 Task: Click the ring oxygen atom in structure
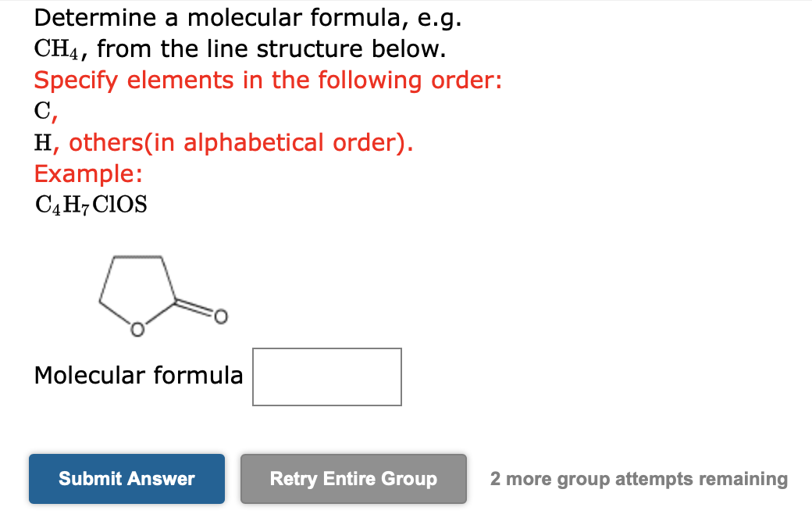[137, 328]
